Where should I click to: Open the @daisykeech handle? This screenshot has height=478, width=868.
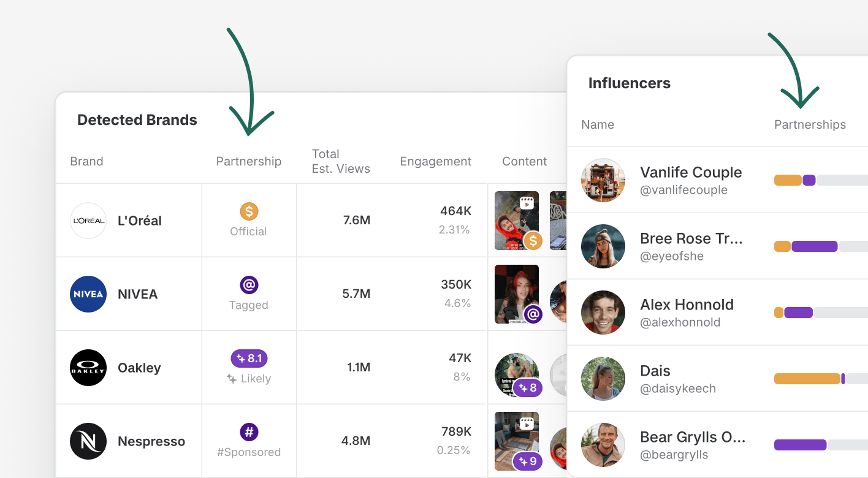coord(678,389)
